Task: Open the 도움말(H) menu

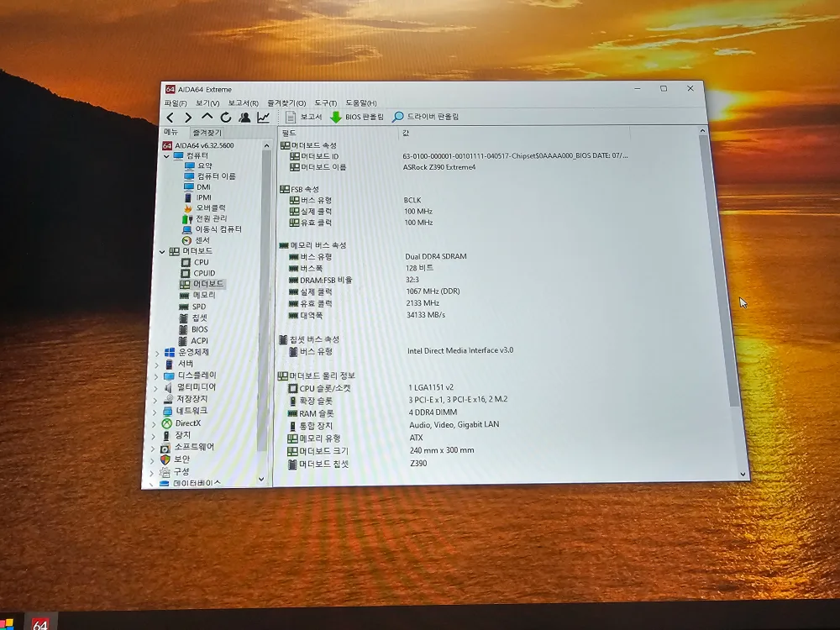Action: click(361, 102)
